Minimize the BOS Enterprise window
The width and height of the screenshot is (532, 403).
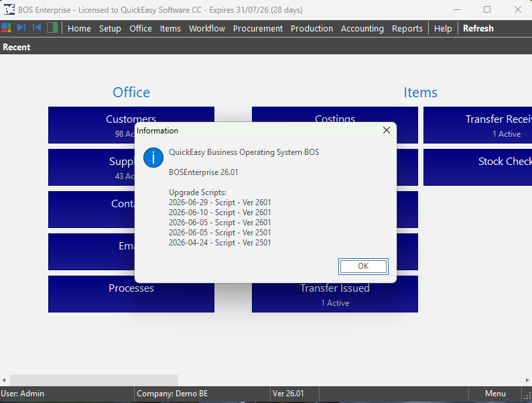(x=457, y=9)
